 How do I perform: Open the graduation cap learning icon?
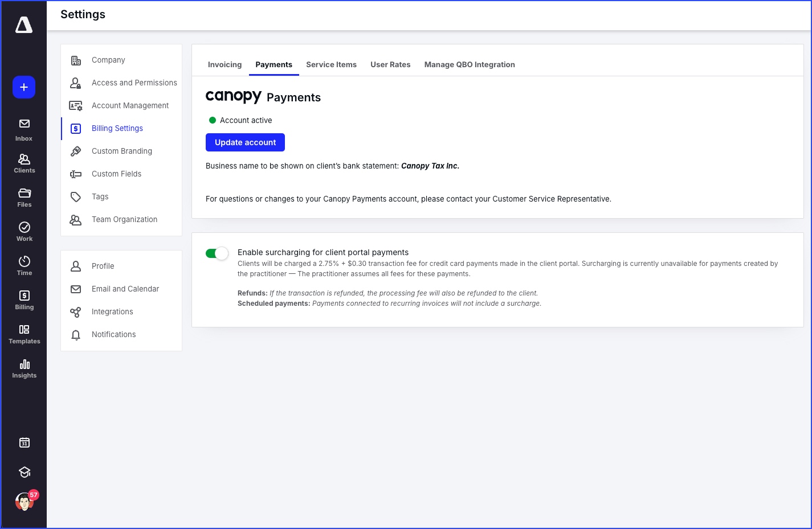point(25,472)
